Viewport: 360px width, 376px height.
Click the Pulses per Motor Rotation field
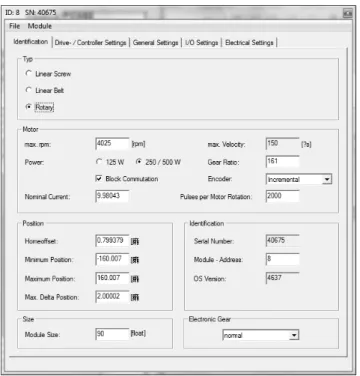coord(282,196)
